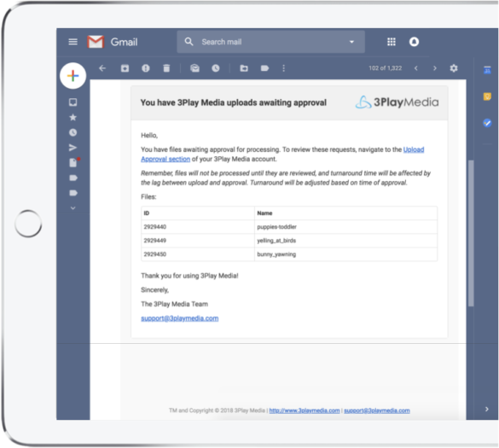
Task: Collapse the side panel arrow
Action: coord(486,409)
